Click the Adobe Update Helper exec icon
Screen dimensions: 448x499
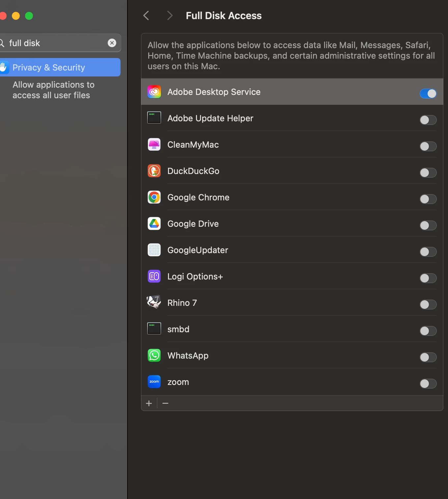[x=154, y=117]
